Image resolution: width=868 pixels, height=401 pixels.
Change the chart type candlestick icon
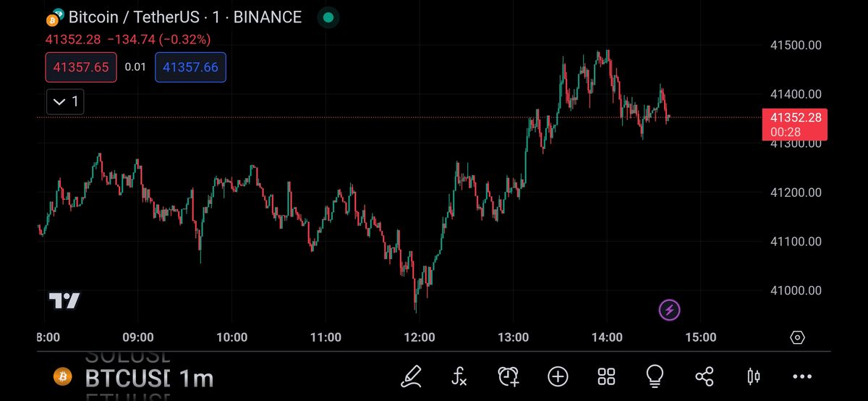tap(753, 376)
